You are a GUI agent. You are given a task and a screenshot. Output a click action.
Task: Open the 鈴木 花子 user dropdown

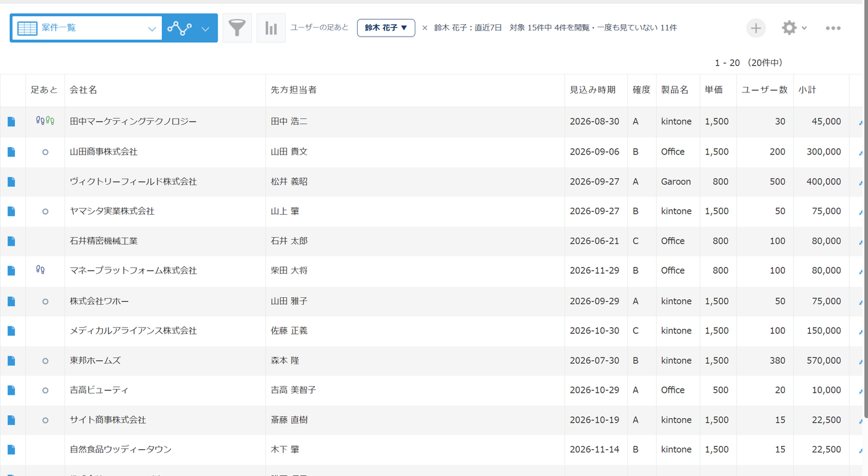[386, 28]
